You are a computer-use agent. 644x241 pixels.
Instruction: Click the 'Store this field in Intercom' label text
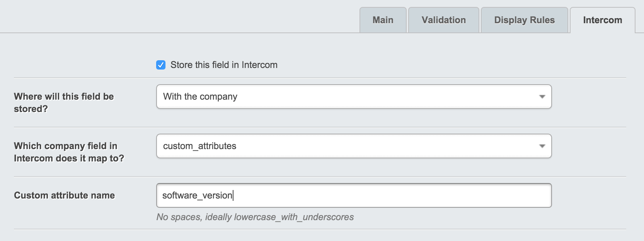224,65
